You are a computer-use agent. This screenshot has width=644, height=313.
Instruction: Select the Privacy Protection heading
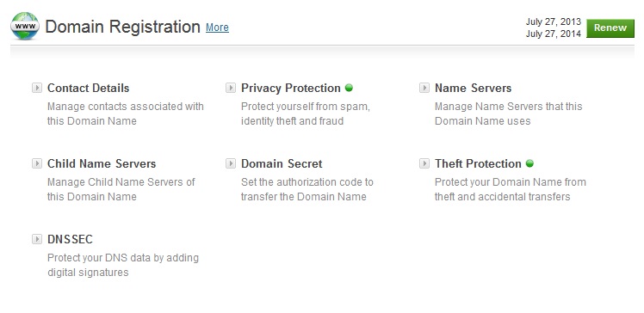point(291,89)
